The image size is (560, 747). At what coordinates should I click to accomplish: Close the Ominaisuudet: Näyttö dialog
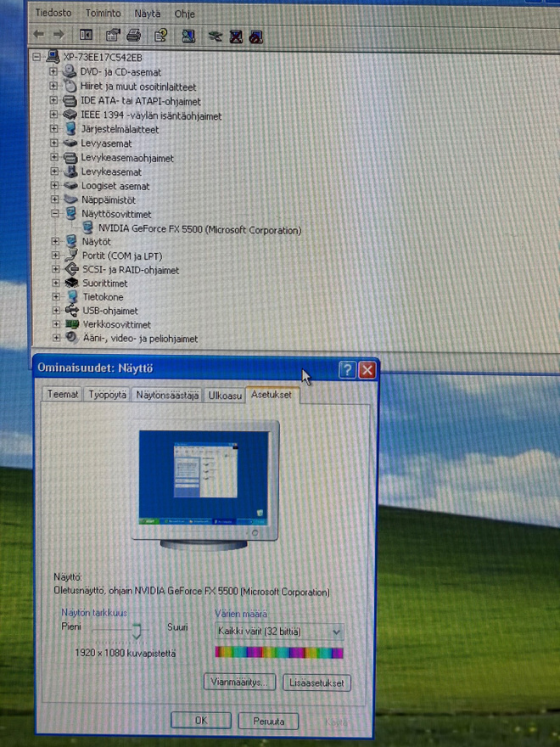[367, 370]
